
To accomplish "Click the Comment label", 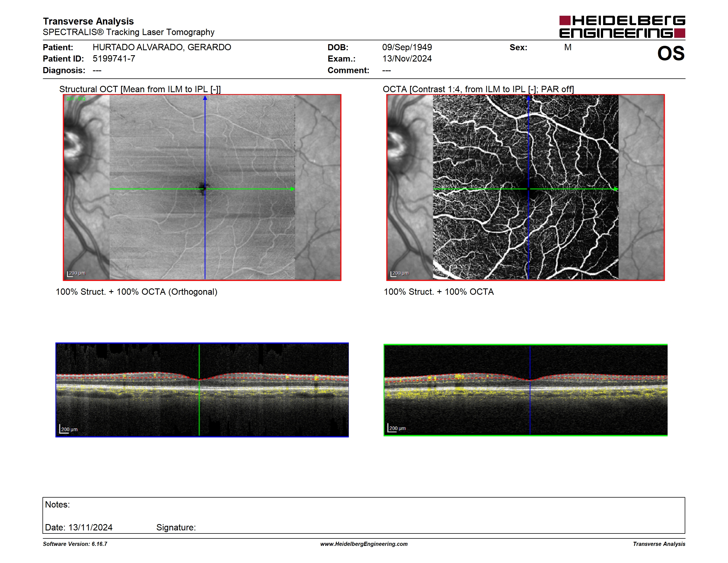I will coord(348,70).
